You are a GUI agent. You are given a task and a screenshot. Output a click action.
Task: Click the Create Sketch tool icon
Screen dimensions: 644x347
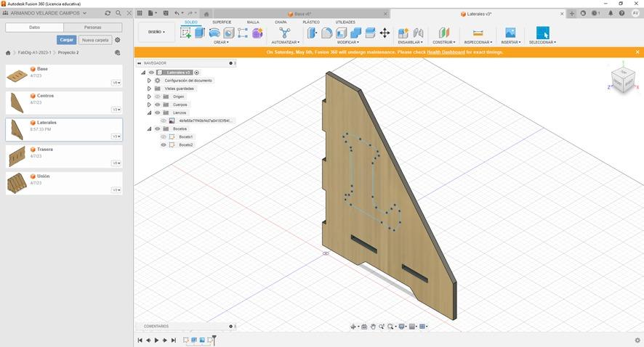click(x=186, y=33)
